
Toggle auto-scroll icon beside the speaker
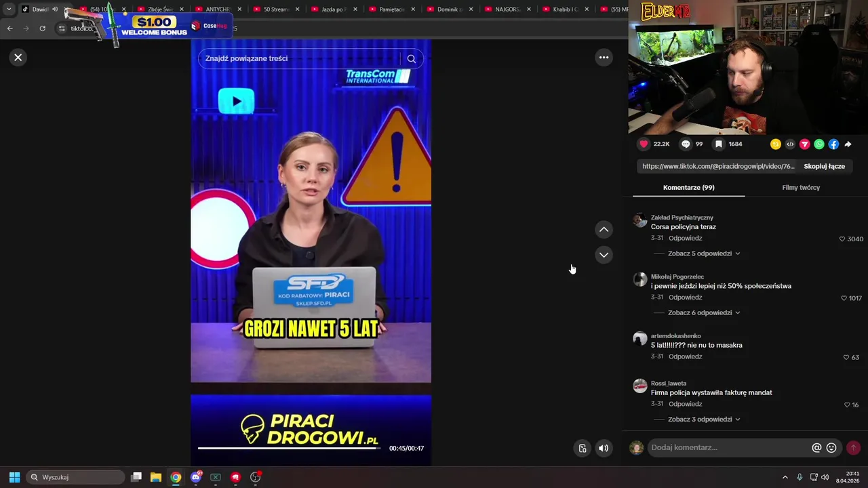pyautogui.click(x=582, y=448)
